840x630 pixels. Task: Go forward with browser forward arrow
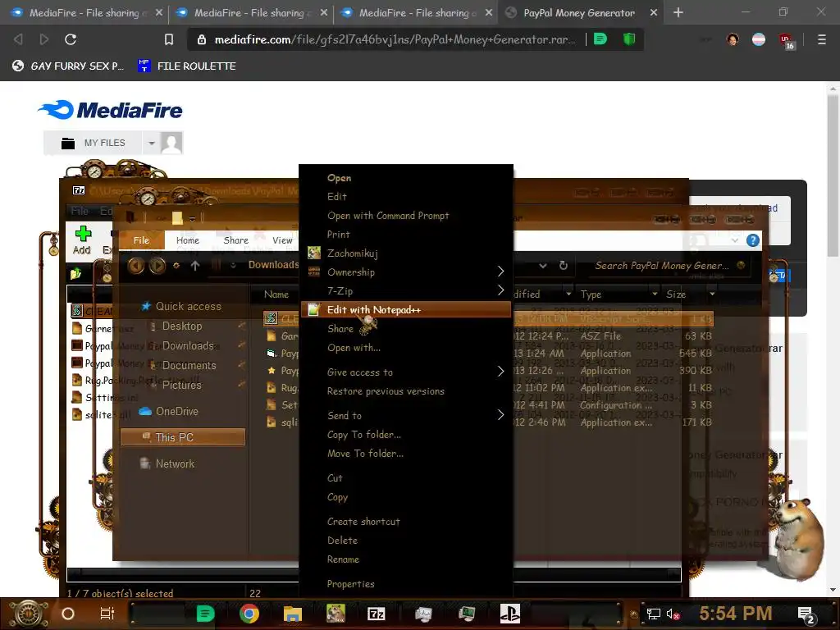point(44,39)
